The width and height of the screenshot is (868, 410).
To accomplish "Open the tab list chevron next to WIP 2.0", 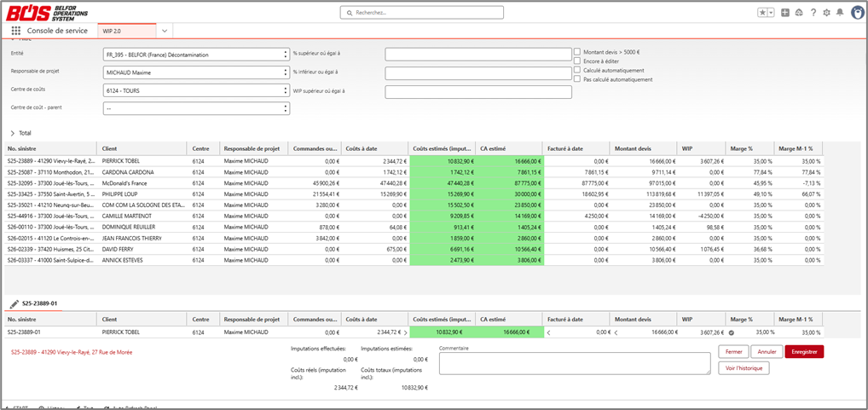I will [x=165, y=31].
